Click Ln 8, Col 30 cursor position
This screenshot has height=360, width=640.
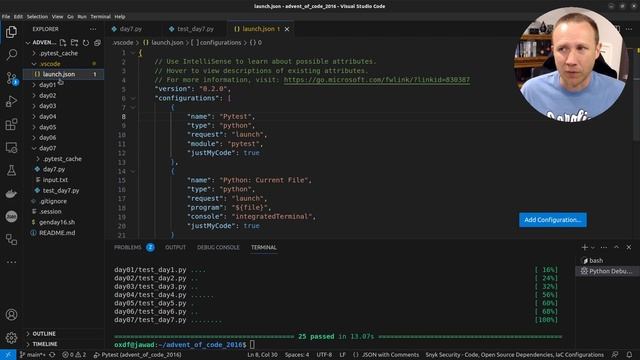[262, 355]
